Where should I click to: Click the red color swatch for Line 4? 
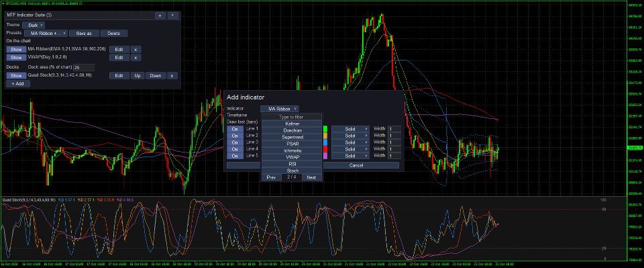[325, 149]
